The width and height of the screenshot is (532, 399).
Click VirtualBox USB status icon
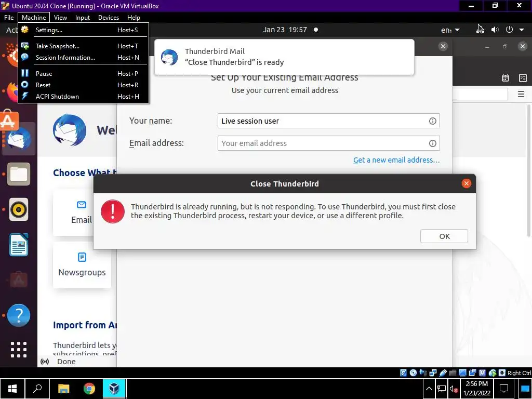443,373
